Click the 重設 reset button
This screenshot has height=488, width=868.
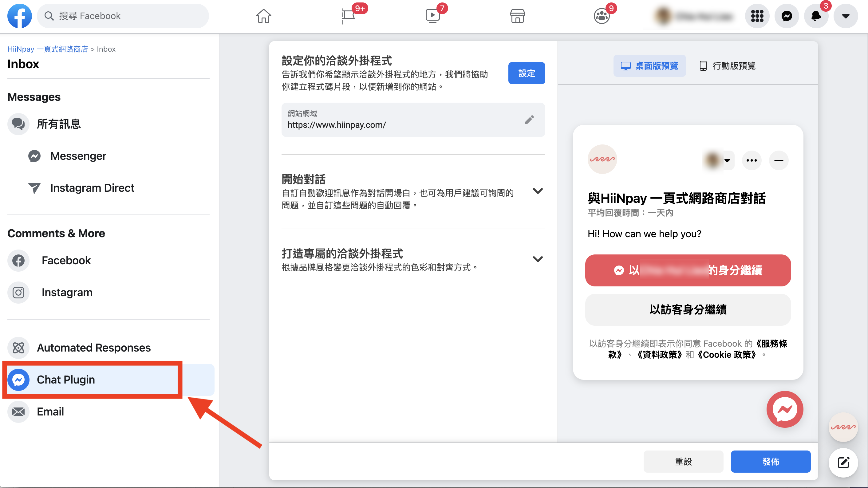683,461
